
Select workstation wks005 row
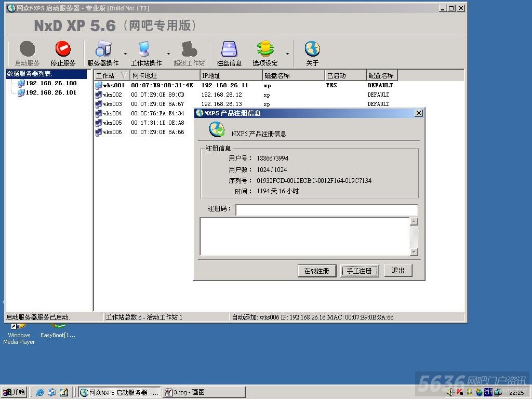click(144, 123)
